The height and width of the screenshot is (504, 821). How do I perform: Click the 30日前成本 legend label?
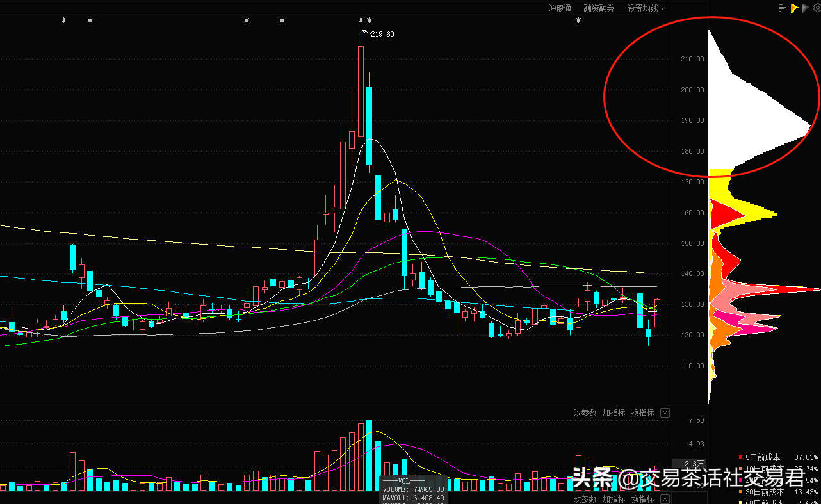[x=765, y=492]
